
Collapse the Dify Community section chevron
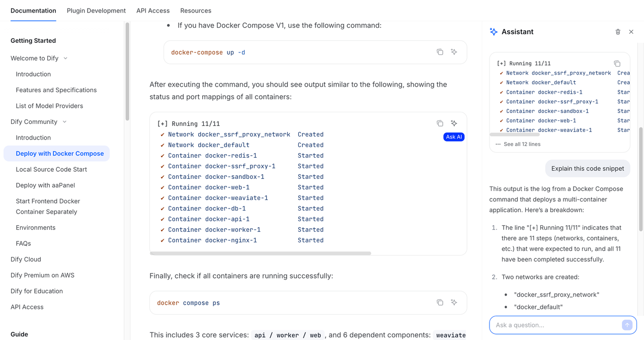64,122
